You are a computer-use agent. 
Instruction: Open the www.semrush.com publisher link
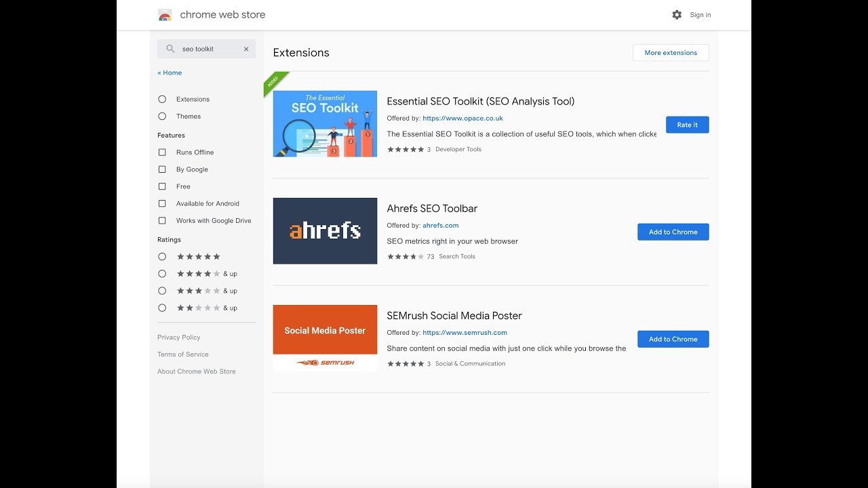click(465, 333)
